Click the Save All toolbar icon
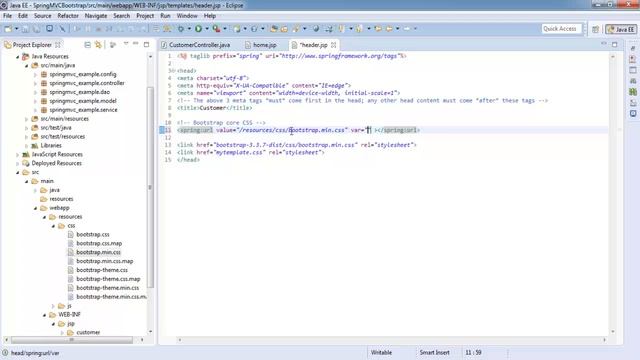 pyautogui.click(x=36, y=29)
